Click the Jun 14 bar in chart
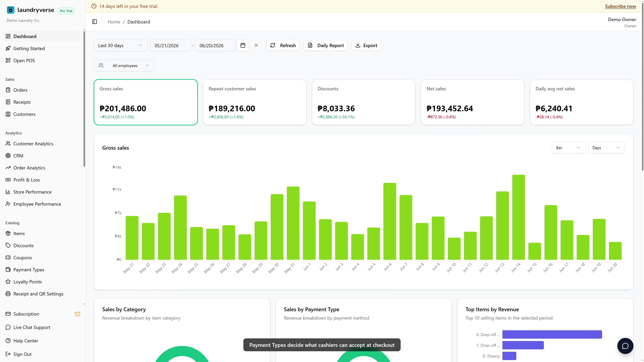Viewport: 644px width, 362px height. tap(519, 217)
